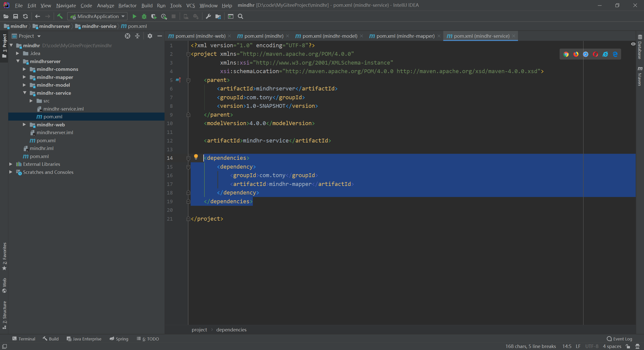Image resolution: width=644 pixels, height=350 pixels.
Task: Collapse the mindhr-service folder
Action: pos(24,93)
